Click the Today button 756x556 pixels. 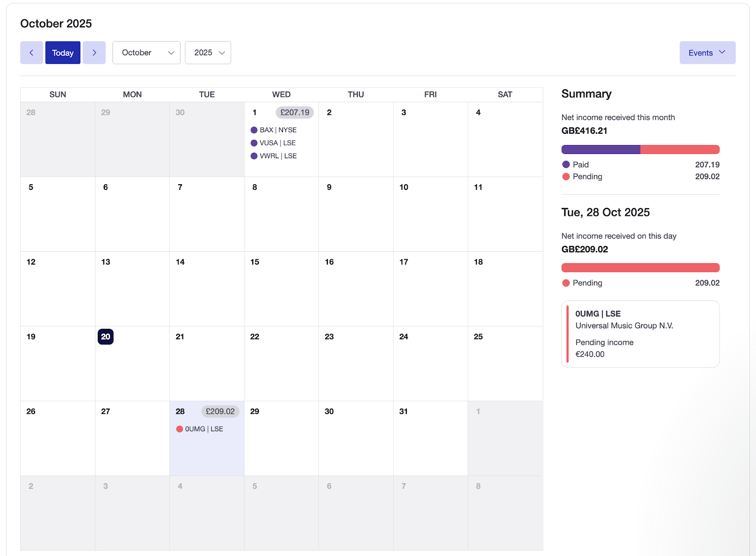pyautogui.click(x=62, y=52)
